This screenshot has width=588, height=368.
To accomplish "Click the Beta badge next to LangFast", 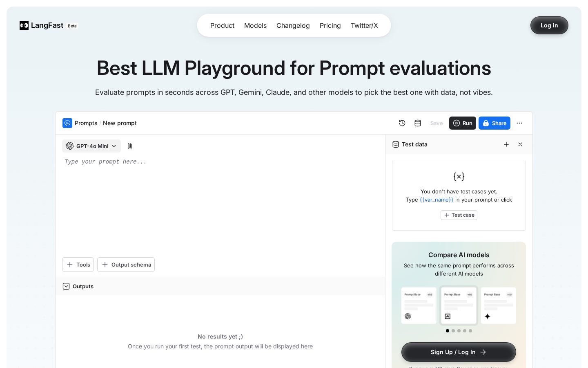I will 72,26.
